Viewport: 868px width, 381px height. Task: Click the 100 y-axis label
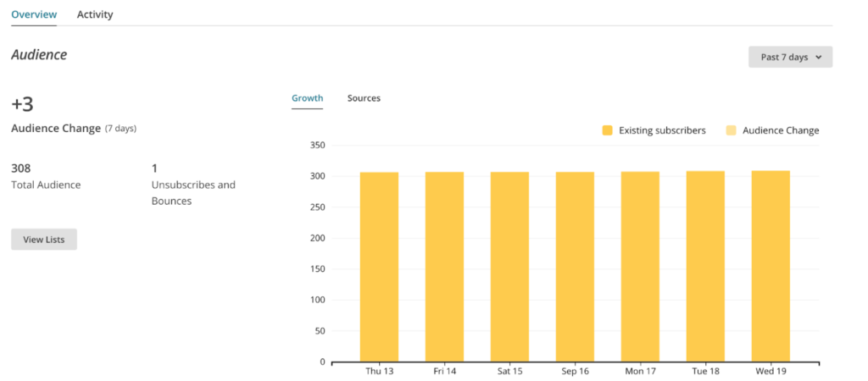(x=318, y=301)
